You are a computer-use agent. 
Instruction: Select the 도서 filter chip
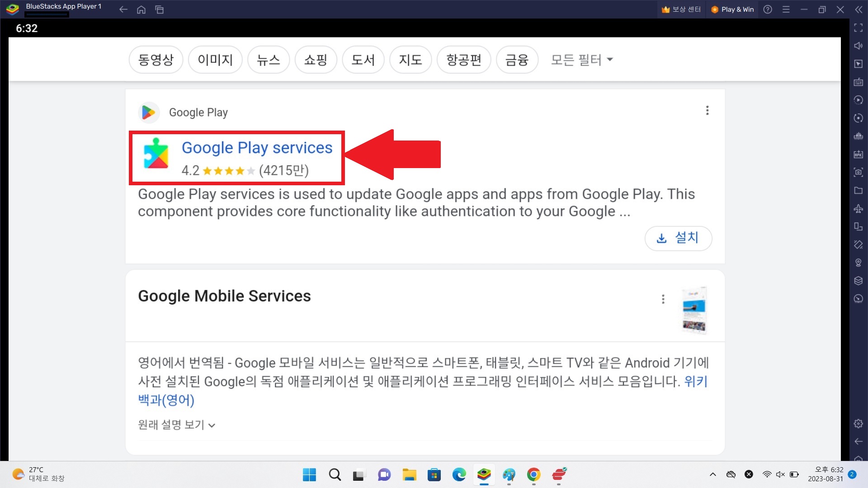363,60
